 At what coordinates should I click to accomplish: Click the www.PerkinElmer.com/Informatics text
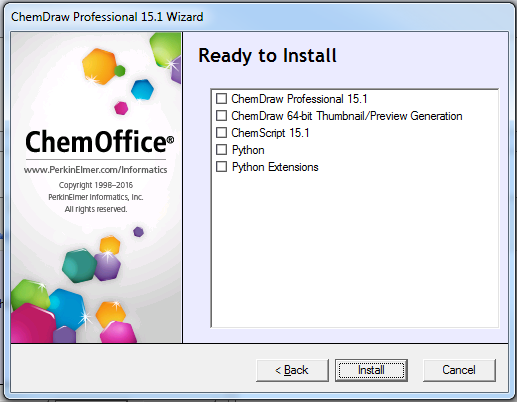click(95, 170)
